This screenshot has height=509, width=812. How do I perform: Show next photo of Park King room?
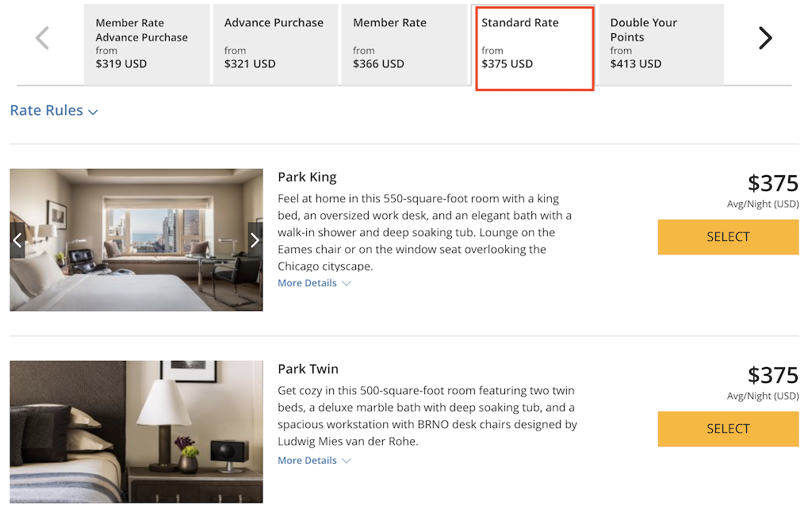(x=255, y=239)
